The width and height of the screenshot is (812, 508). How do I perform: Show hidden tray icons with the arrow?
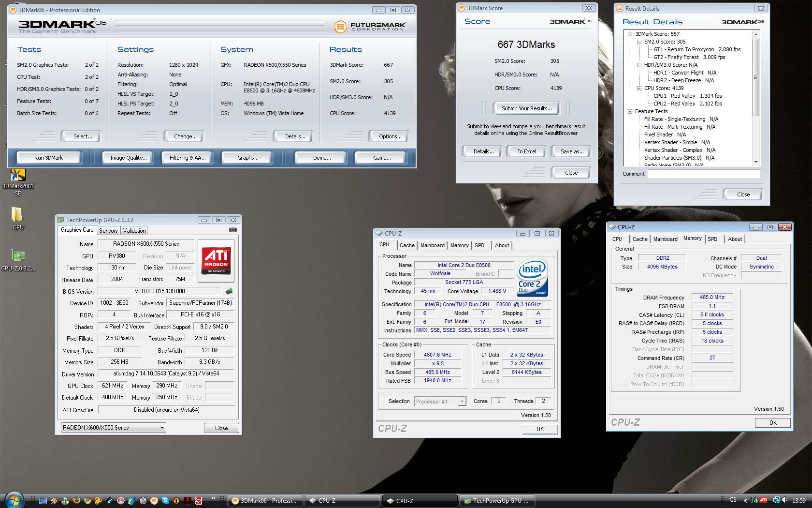(745, 501)
